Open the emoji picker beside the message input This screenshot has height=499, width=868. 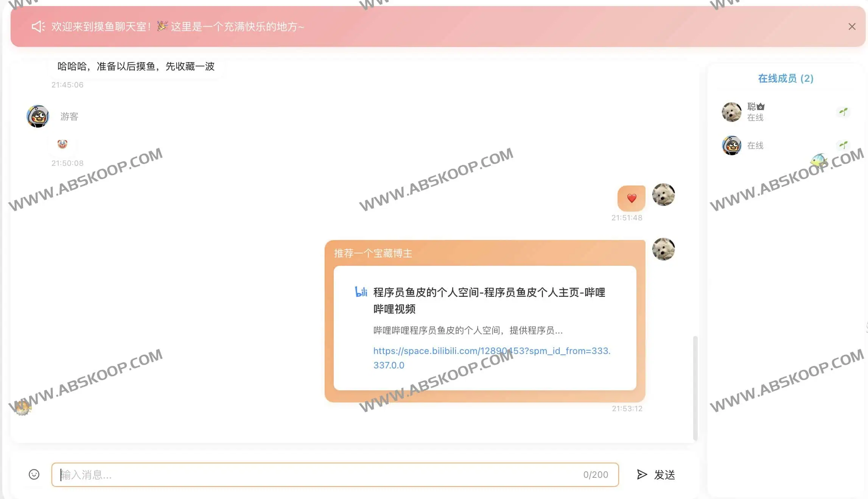tap(34, 474)
